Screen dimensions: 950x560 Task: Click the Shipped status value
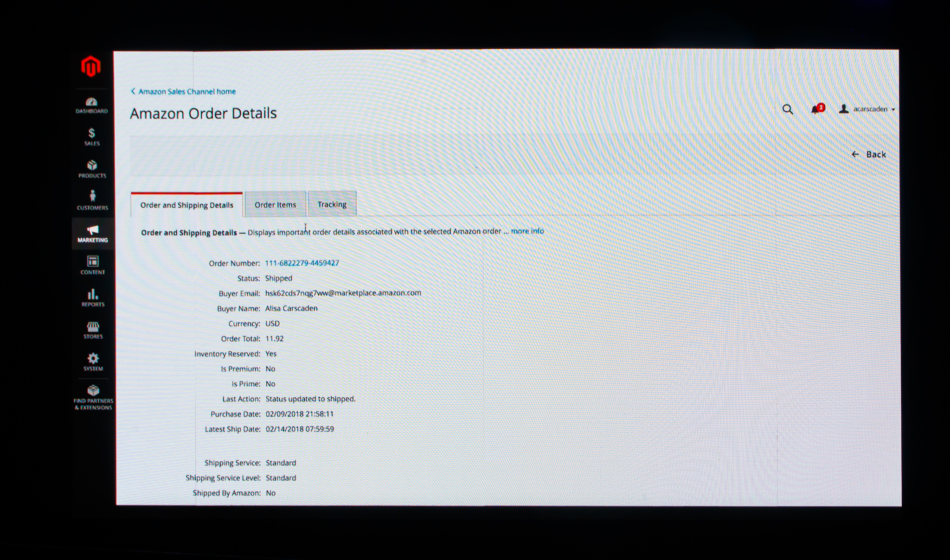tap(279, 278)
